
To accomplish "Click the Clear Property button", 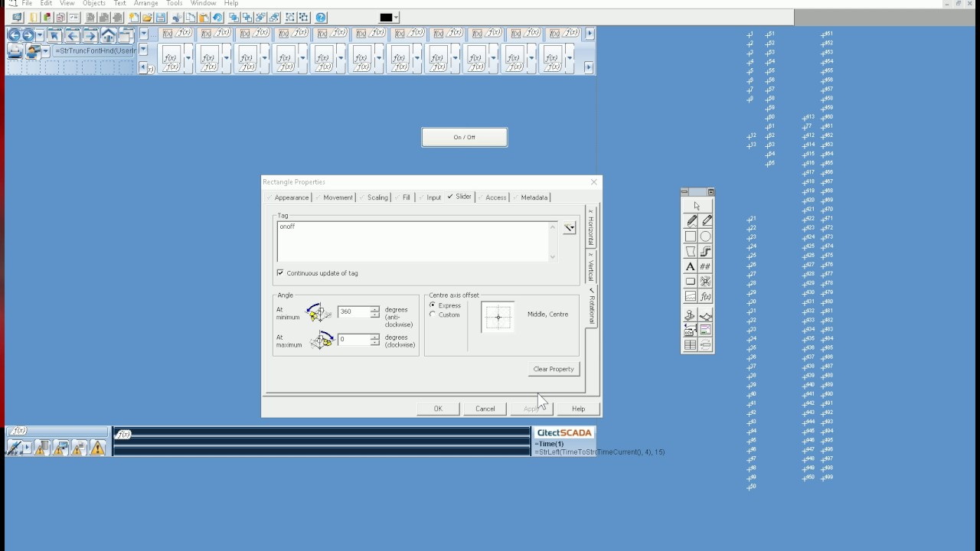I will (554, 369).
